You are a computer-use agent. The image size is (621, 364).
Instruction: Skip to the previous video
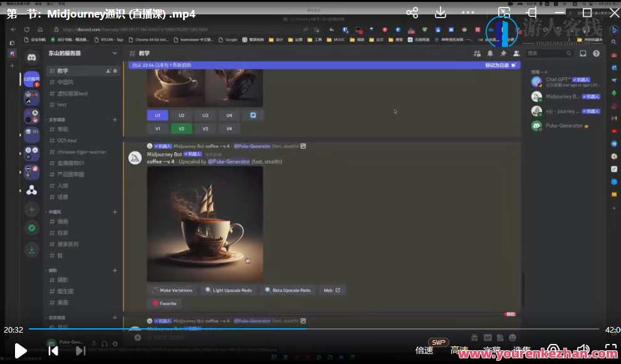(x=53, y=351)
